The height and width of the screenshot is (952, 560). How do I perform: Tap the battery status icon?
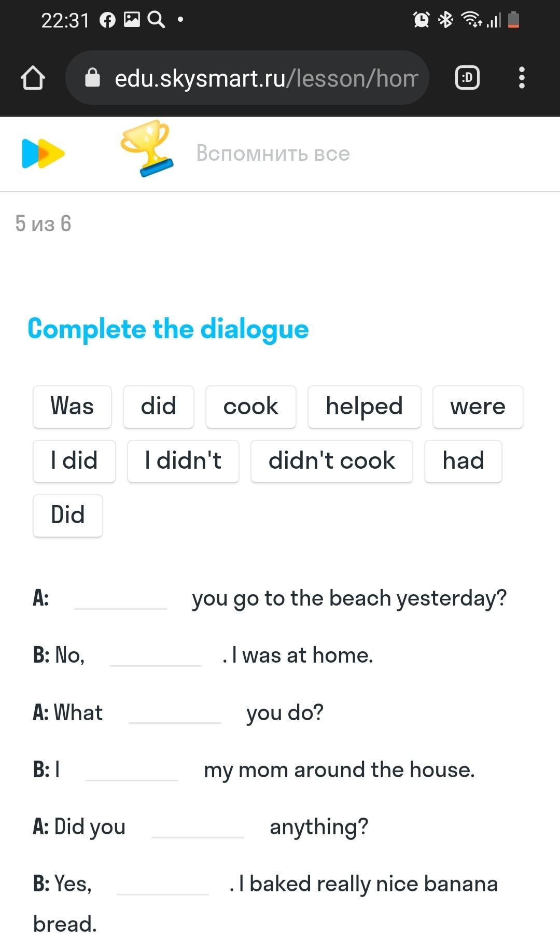tap(513, 20)
